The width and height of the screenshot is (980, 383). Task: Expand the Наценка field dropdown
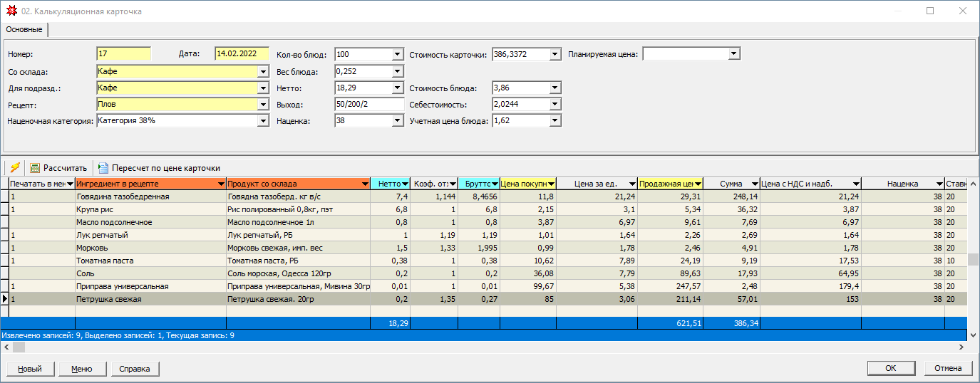click(398, 121)
